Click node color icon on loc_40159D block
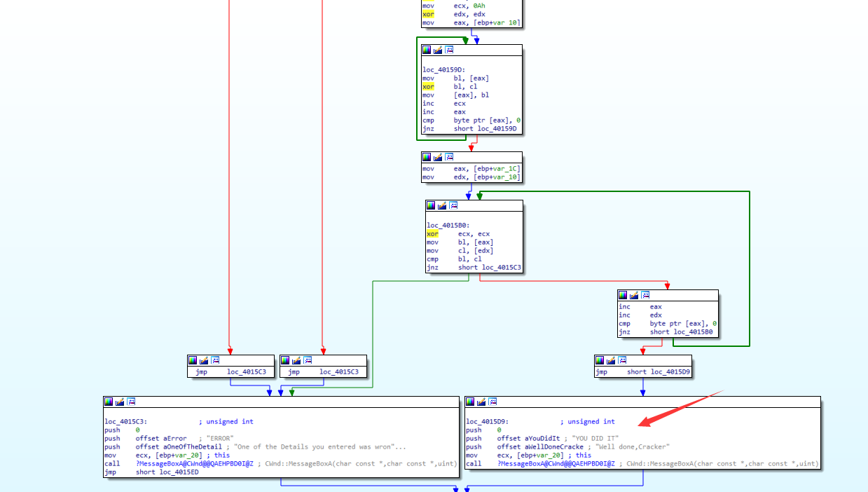Viewport: 868px width, 492px height. click(427, 50)
